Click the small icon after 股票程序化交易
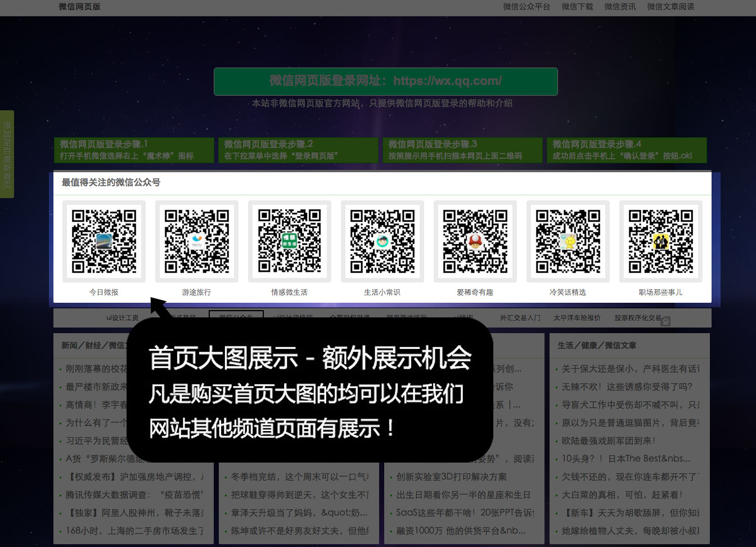756x547 pixels. pyautogui.click(x=666, y=321)
